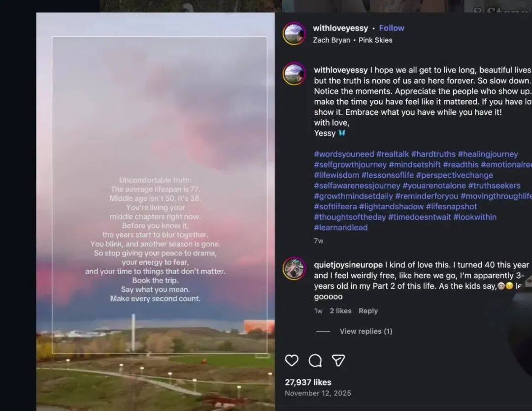Image resolution: width=532 pixels, height=411 pixels.
Task: Open the #wordsyouneed hashtag
Action: pos(344,154)
